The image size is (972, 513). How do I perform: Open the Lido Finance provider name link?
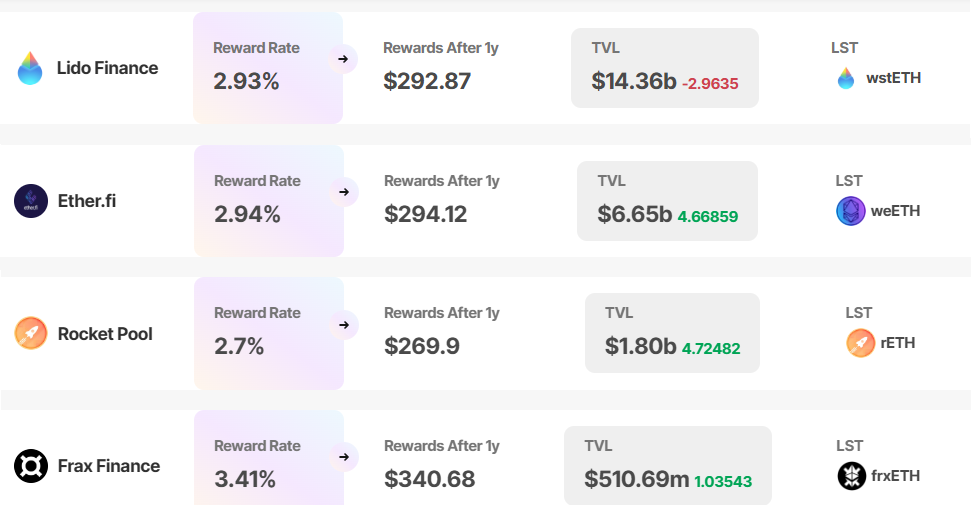click(107, 68)
